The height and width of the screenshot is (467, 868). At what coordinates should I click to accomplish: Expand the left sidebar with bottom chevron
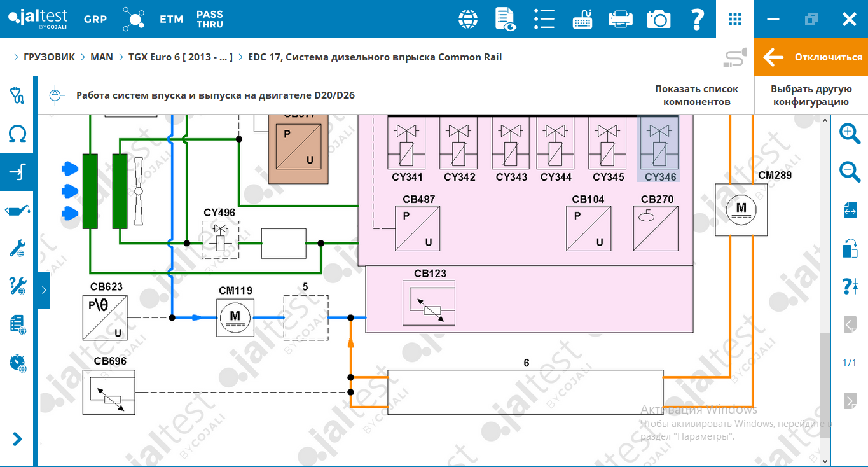[17, 439]
